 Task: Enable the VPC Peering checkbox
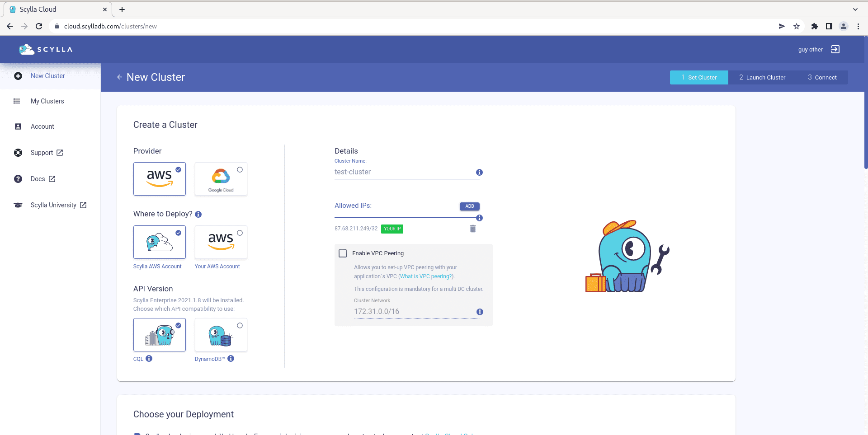tap(343, 253)
